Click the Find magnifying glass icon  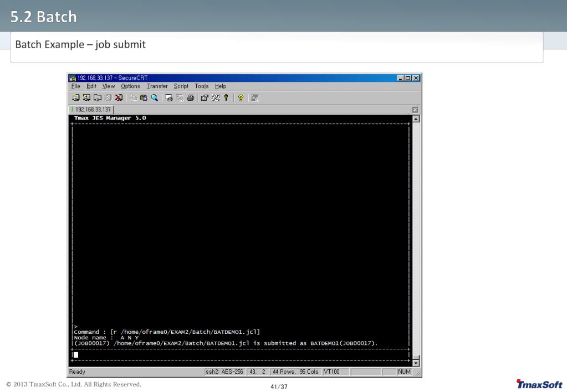155,97
